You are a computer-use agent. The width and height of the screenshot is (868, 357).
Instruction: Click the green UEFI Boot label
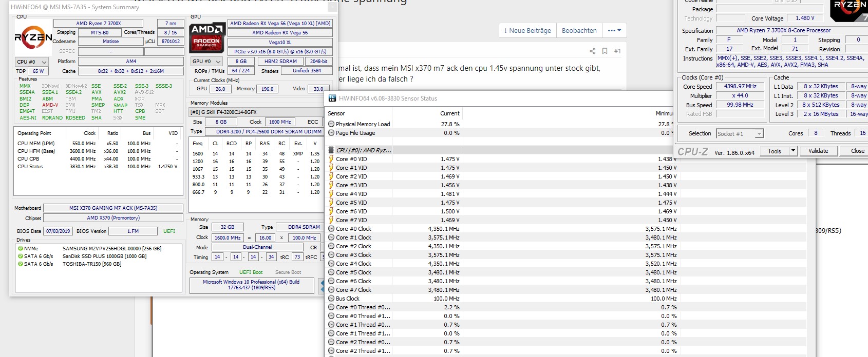(251, 272)
